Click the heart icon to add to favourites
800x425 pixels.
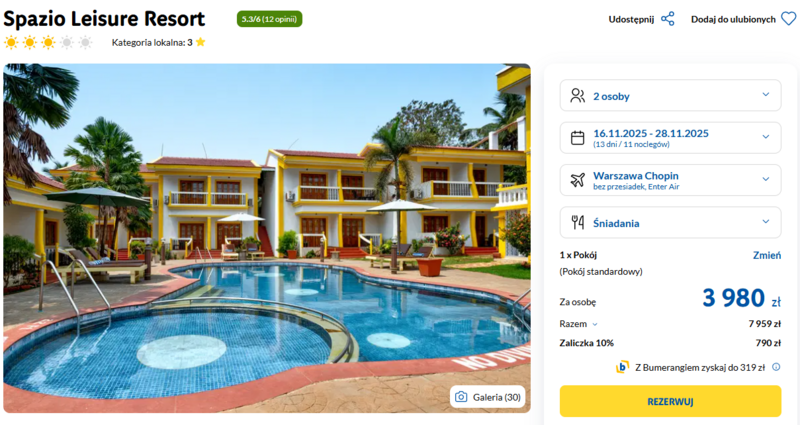(789, 19)
